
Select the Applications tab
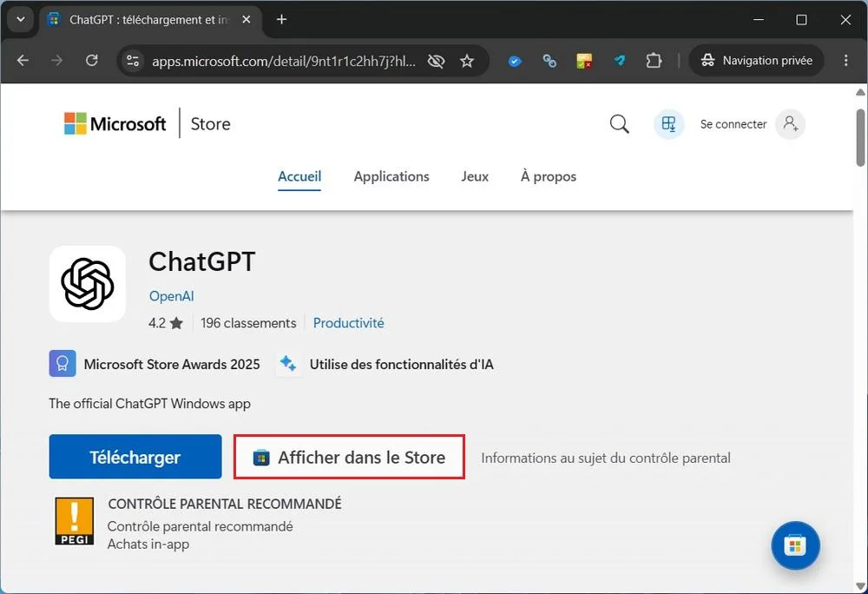391,176
